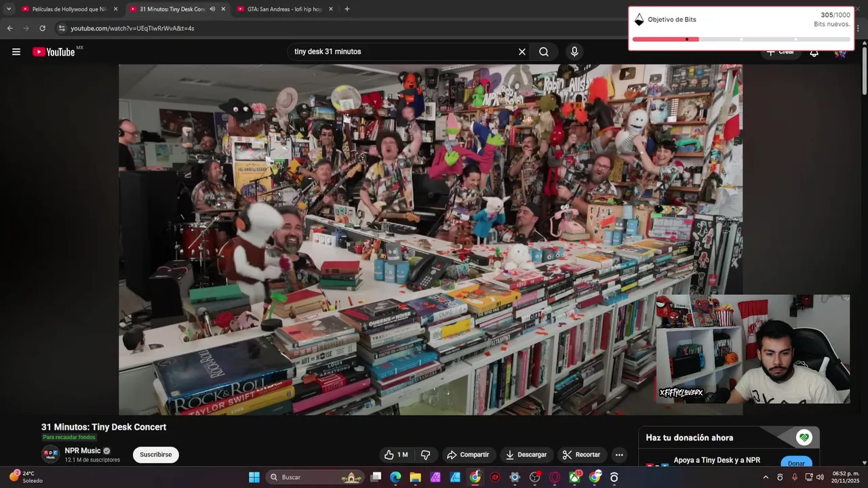Click the Para recaudar fondos badge

pos(69,438)
